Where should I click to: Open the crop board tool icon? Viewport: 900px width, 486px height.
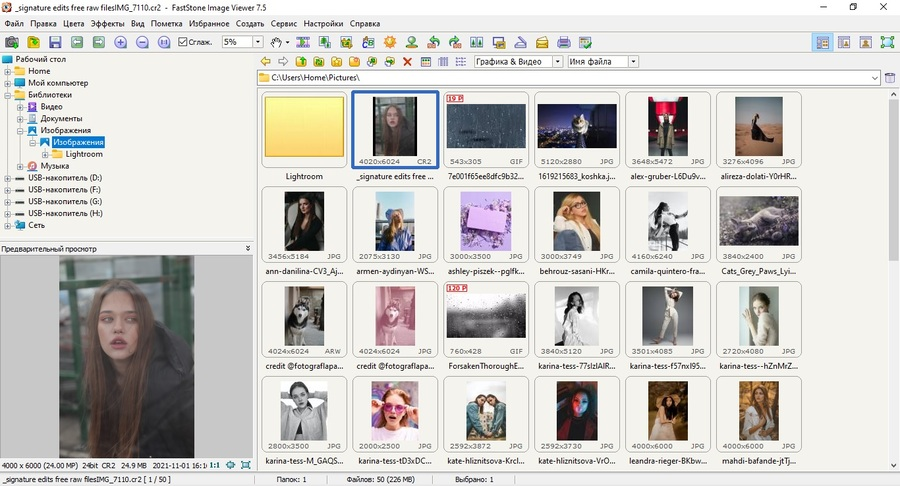click(346, 42)
